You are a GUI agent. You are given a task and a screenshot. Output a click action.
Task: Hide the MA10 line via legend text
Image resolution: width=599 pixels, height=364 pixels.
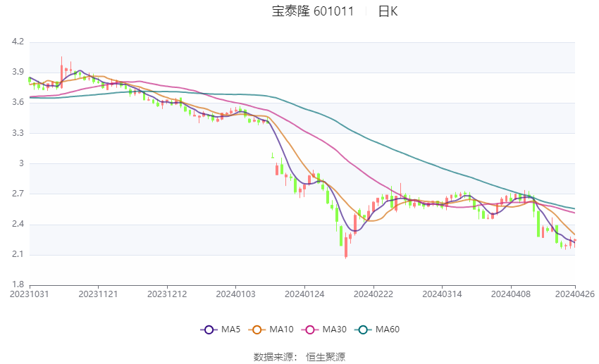282,329
